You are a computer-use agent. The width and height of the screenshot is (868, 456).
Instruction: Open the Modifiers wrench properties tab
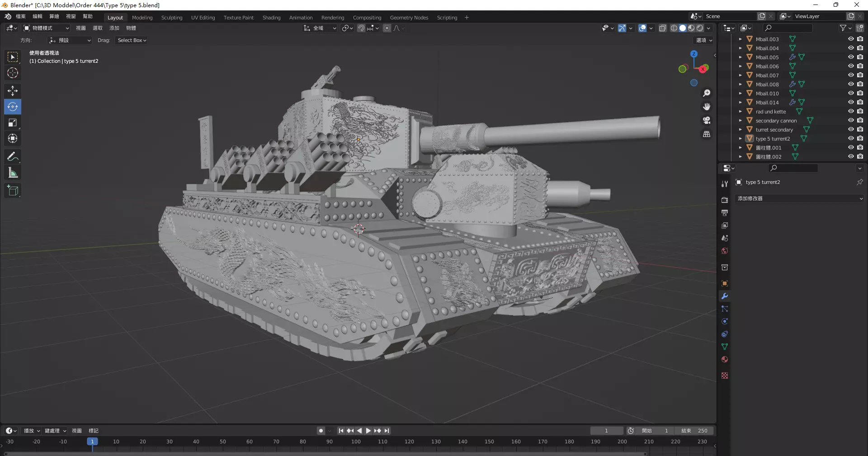tap(725, 296)
